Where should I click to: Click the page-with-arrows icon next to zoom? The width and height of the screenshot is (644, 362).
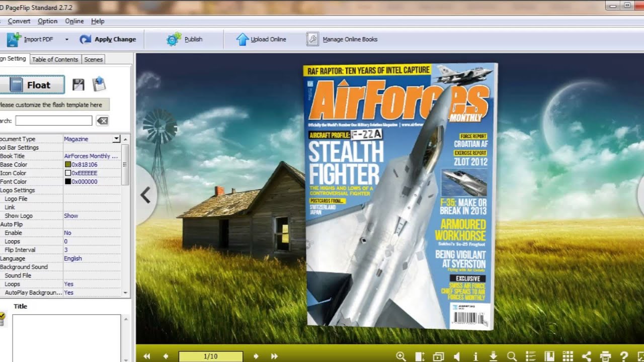[420, 356]
